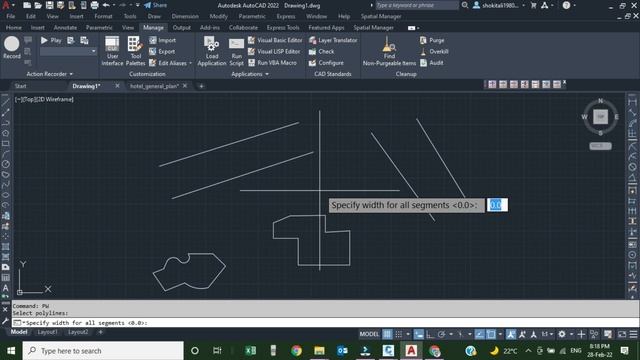The width and height of the screenshot is (640, 360).
Task: Click the Plot printer icon
Action: (x=94, y=5)
